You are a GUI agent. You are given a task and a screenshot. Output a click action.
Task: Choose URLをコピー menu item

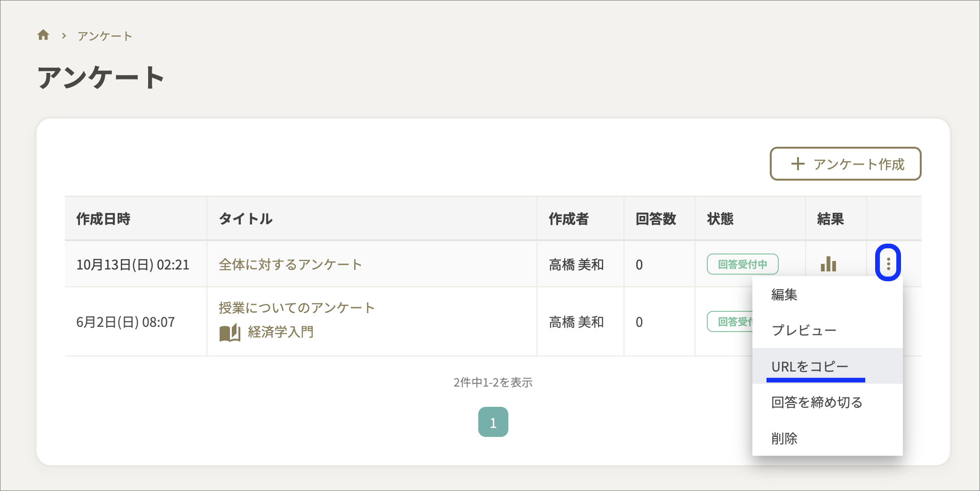(x=827, y=366)
